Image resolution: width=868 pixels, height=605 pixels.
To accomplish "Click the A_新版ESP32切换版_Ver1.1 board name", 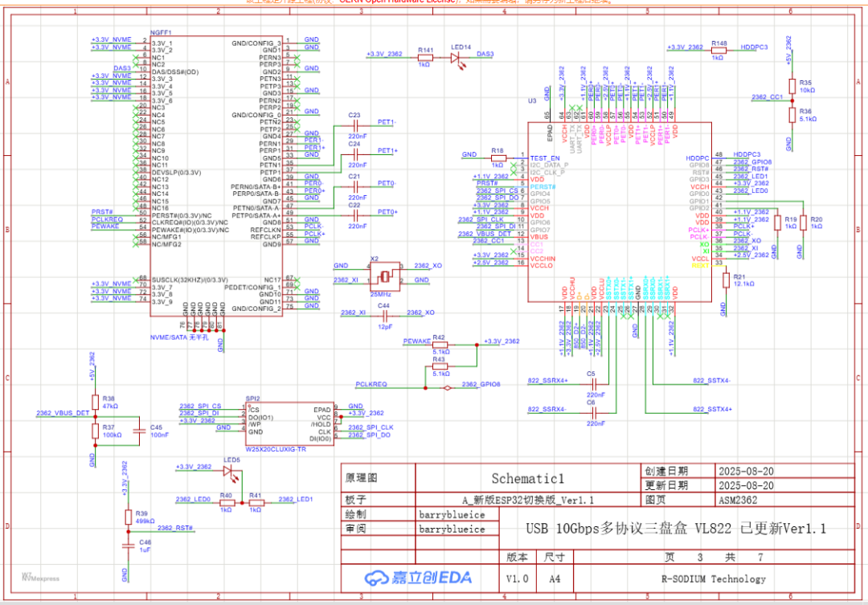I will (528, 501).
